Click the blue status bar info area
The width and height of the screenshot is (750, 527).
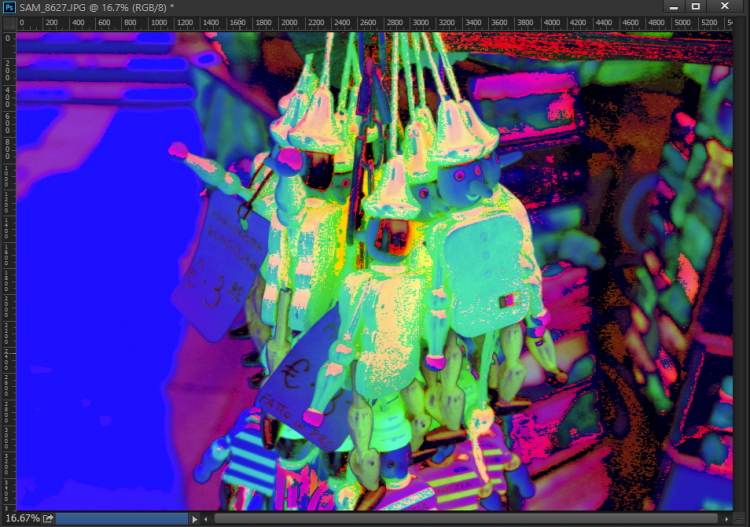point(122,519)
